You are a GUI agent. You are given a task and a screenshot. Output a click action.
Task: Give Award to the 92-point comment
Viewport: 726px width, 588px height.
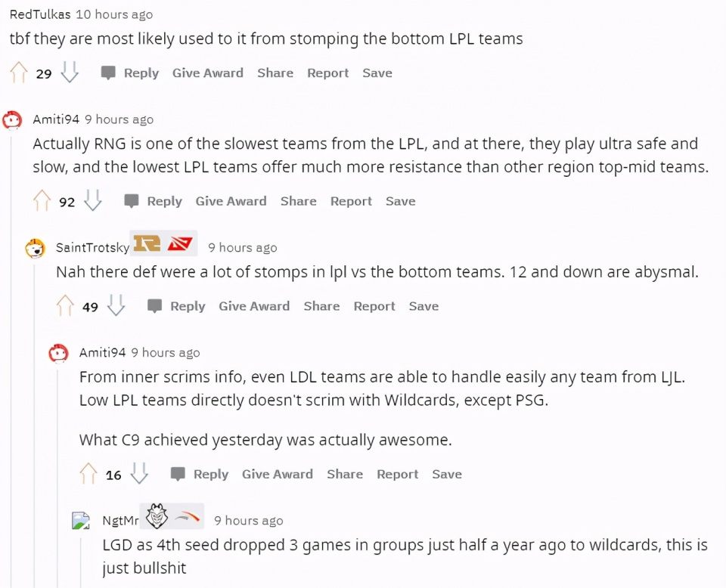231,201
